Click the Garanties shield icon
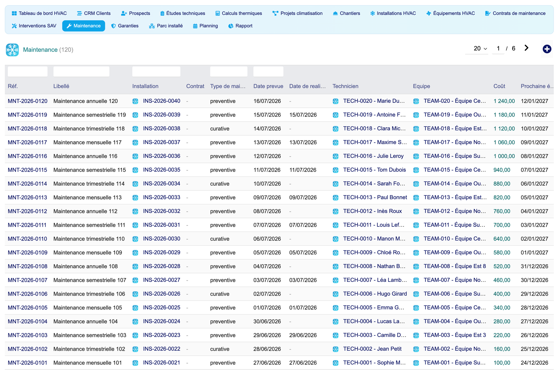 pos(113,26)
